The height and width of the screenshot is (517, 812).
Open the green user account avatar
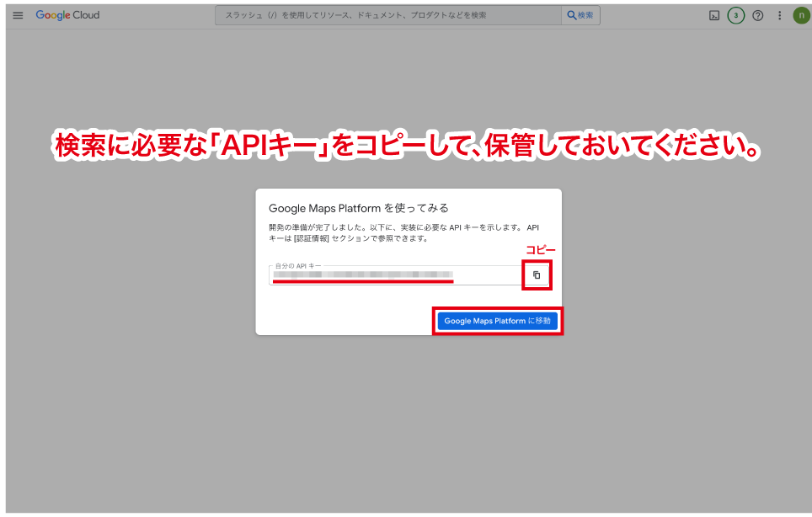800,15
